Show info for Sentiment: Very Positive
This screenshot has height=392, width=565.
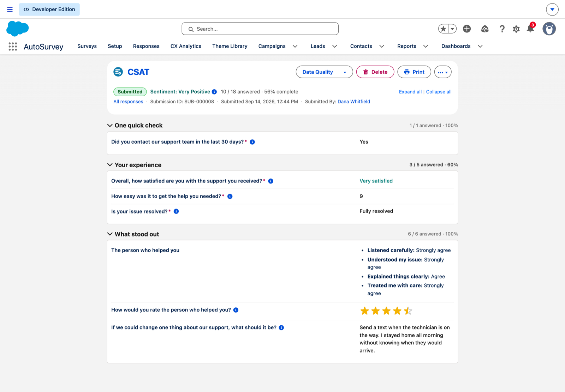click(x=214, y=92)
